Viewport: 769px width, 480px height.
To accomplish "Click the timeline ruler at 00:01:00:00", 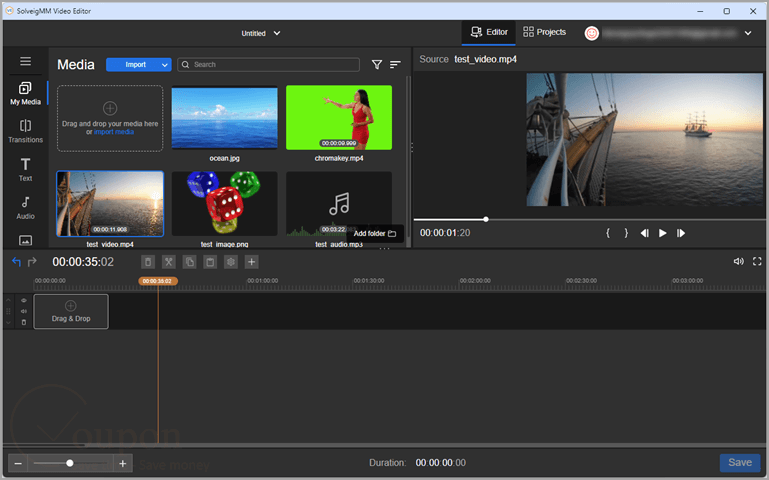I will (x=262, y=281).
